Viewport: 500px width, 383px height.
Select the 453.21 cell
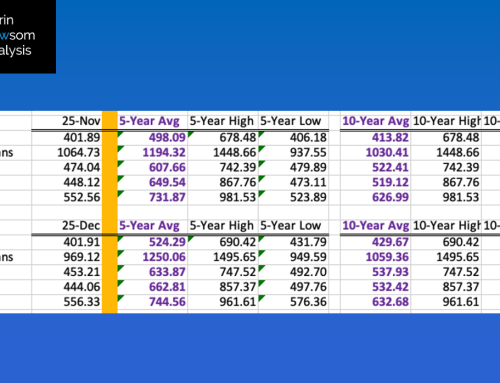67,272
